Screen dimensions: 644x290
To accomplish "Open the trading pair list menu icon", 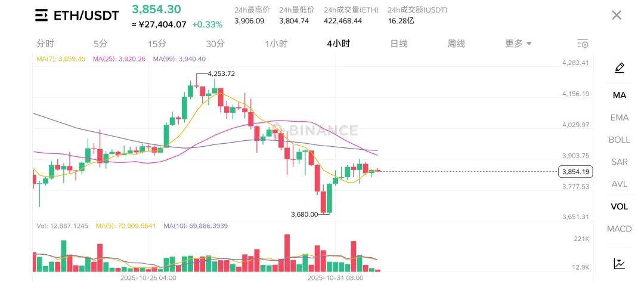I will 41,16.
